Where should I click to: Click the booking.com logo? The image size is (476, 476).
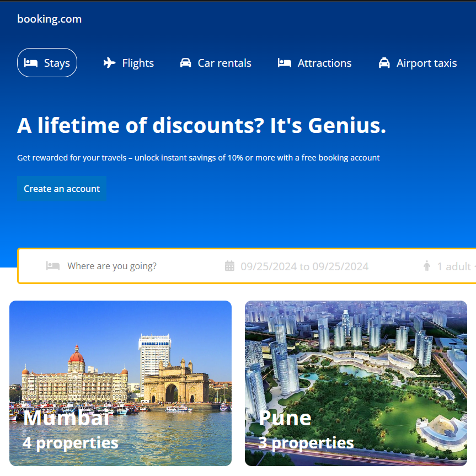pos(50,19)
